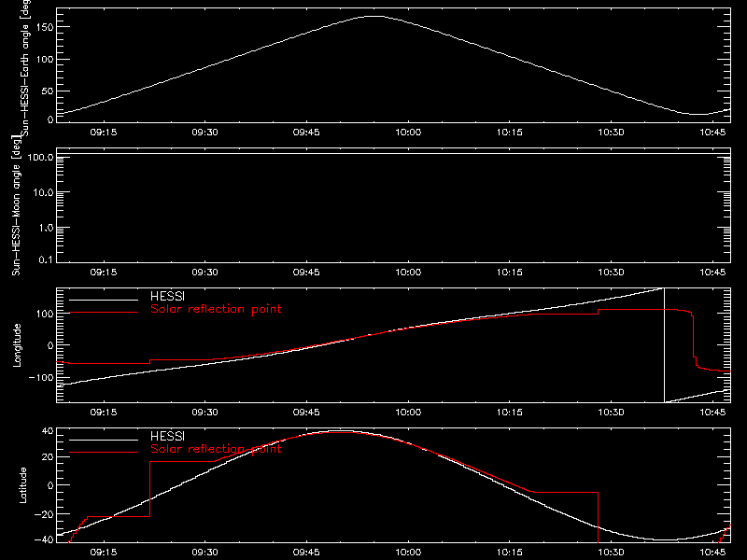Click 10:00 time label under Moon angle plot
This screenshot has width=747, height=560.
(408, 273)
